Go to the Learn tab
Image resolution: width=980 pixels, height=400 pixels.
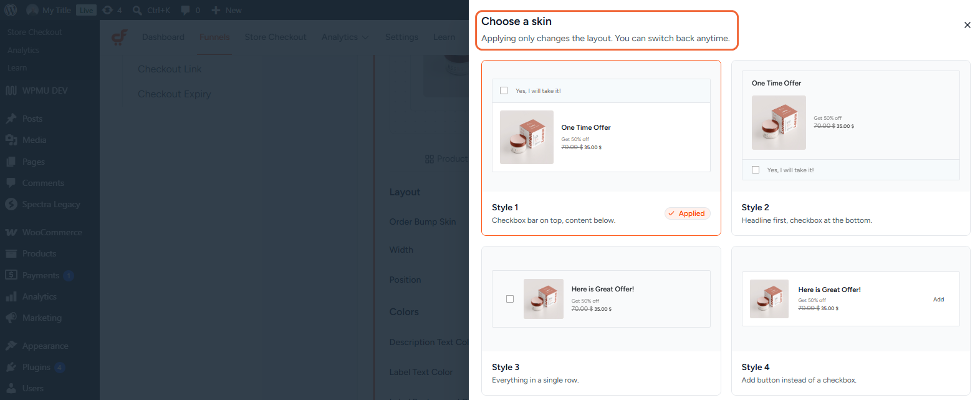click(444, 37)
